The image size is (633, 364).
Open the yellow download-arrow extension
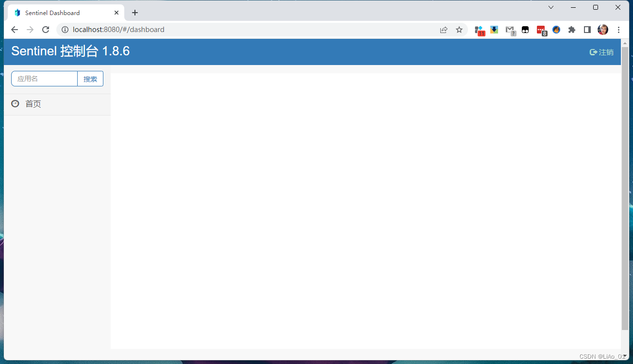(494, 30)
